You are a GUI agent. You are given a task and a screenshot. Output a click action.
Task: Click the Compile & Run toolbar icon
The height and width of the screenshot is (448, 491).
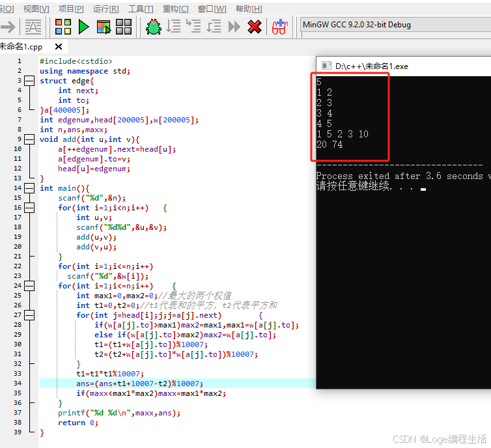tap(104, 27)
